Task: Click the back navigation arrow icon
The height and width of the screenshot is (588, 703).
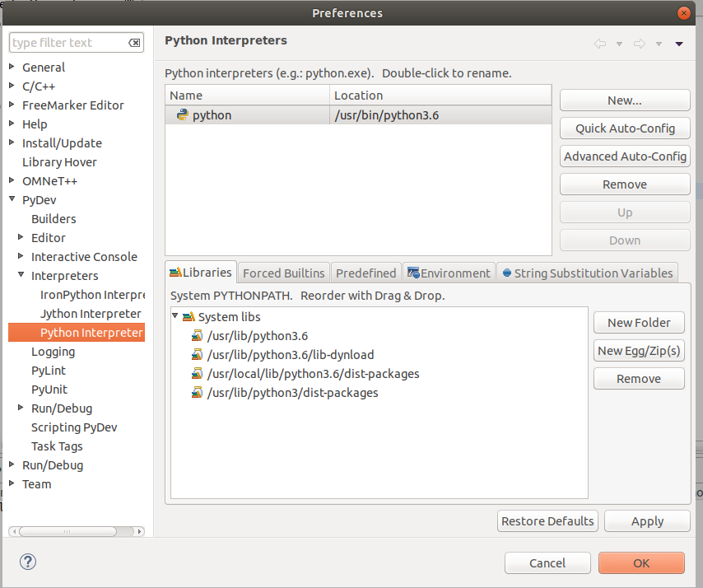Action: coord(600,44)
